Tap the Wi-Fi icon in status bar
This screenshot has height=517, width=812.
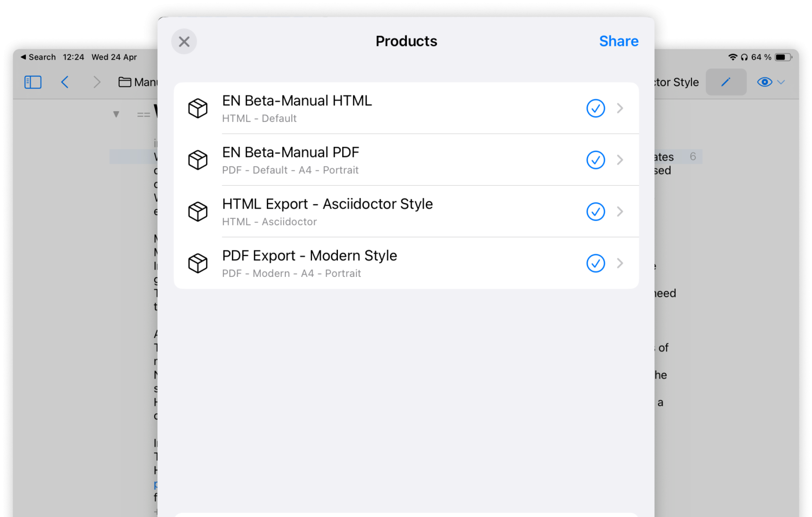[x=732, y=57]
